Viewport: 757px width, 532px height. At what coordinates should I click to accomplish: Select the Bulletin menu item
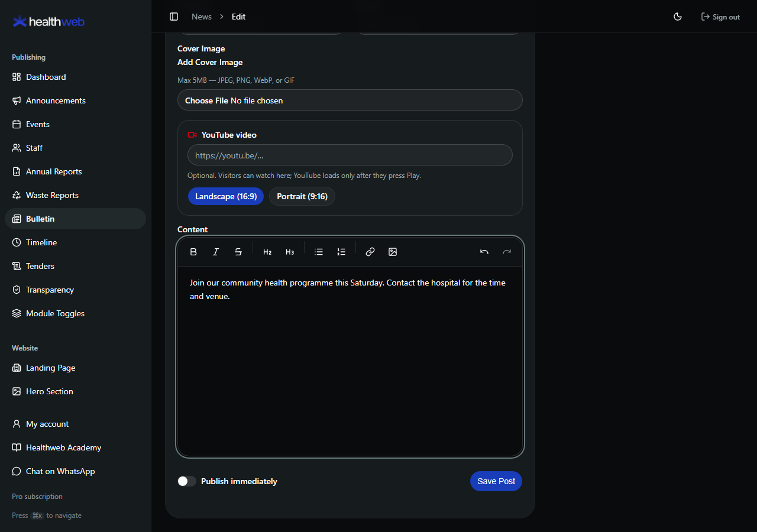click(75, 219)
